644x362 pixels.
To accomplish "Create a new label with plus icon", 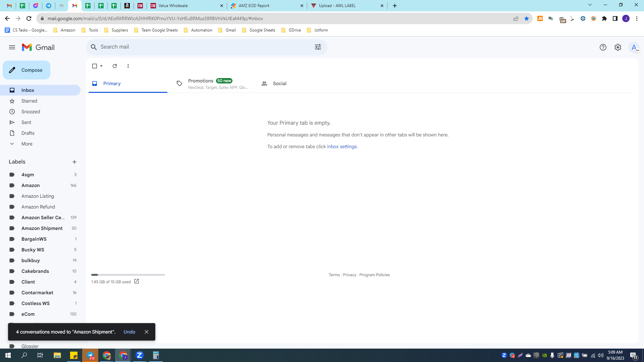I will click(x=74, y=162).
